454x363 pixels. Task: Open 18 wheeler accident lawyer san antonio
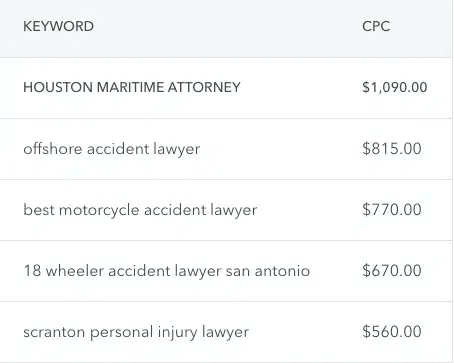(167, 271)
